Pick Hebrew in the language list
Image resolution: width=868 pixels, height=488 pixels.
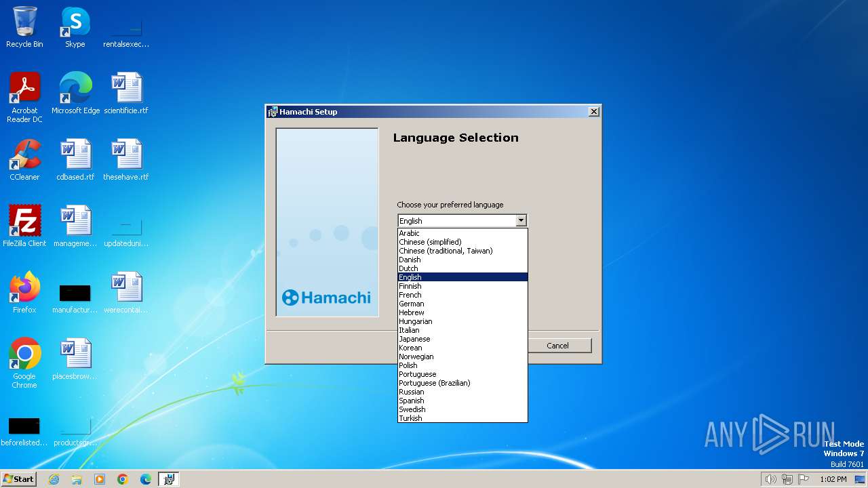click(x=462, y=312)
